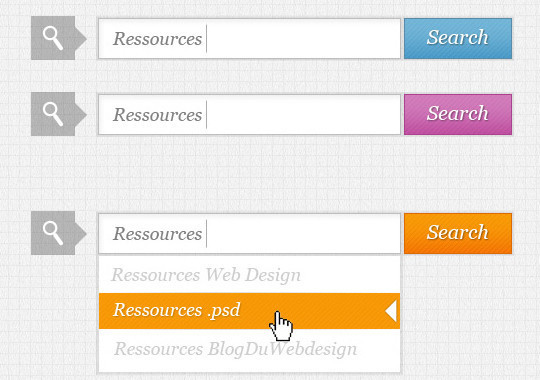The image size is (540, 380).
Task: Select the 'Ressources Web Design' suggestion
Action: [x=249, y=275]
